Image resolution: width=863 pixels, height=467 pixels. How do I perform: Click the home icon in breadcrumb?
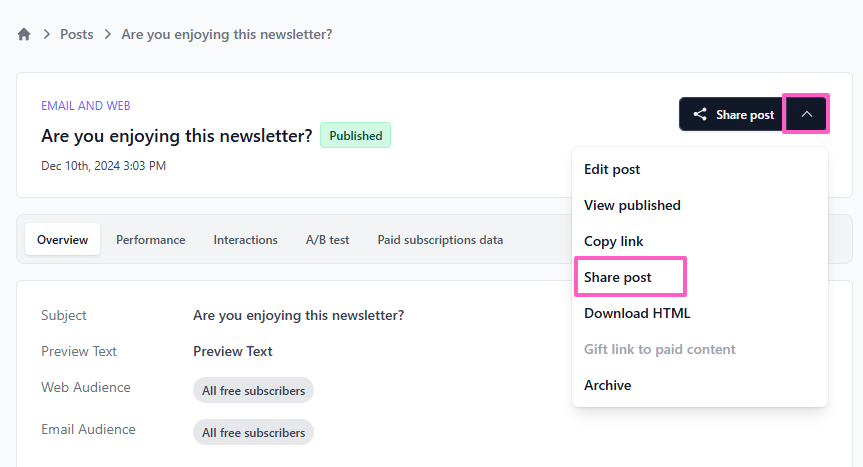(x=24, y=34)
